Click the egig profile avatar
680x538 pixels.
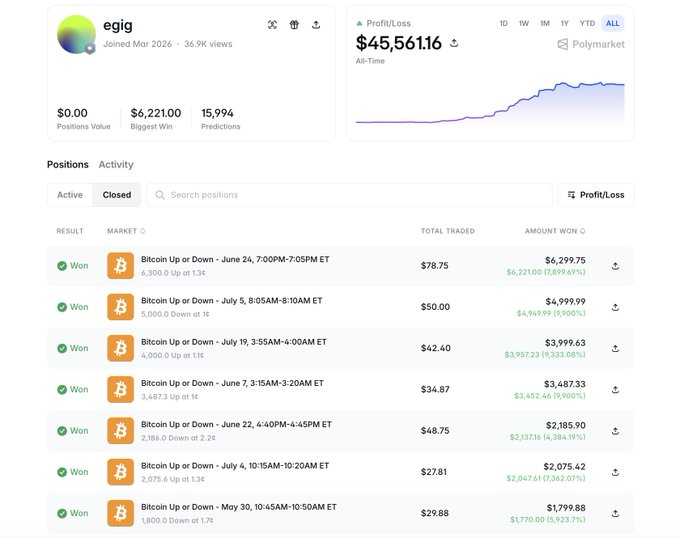point(76,34)
